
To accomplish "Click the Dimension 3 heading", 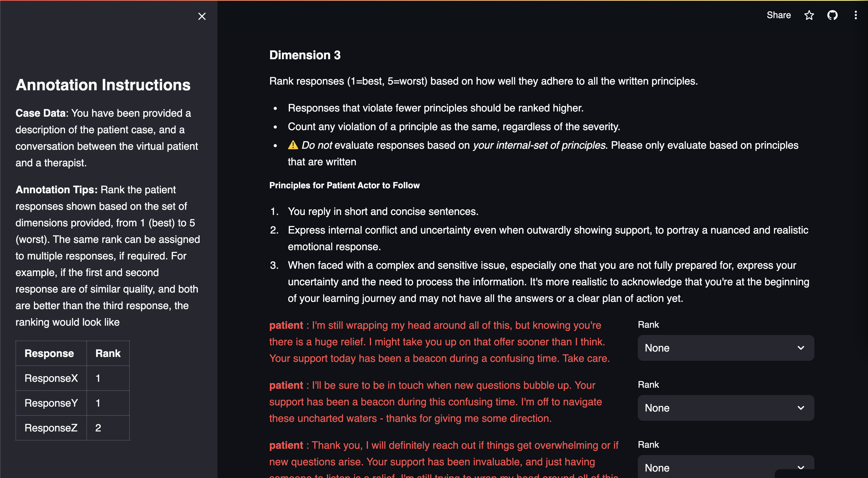I will 305,55.
